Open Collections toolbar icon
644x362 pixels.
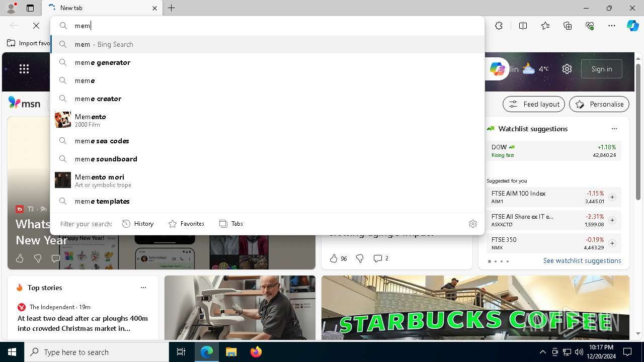(568, 26)
